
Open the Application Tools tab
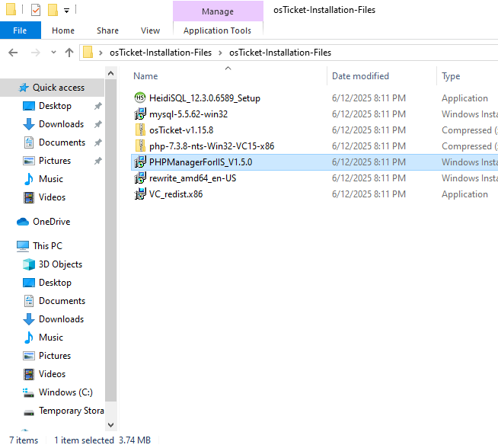coord(217,30)
